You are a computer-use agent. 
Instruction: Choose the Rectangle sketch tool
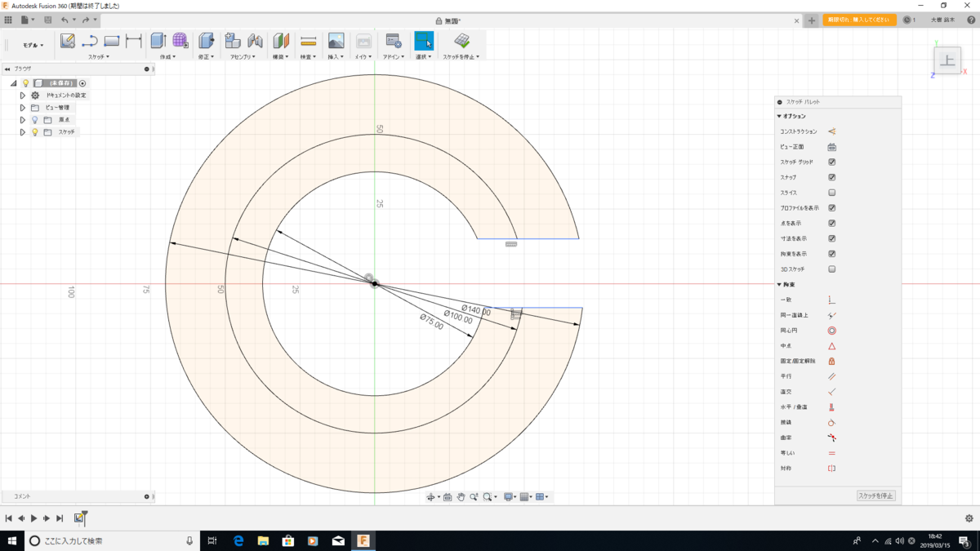[x=112, y=41]
